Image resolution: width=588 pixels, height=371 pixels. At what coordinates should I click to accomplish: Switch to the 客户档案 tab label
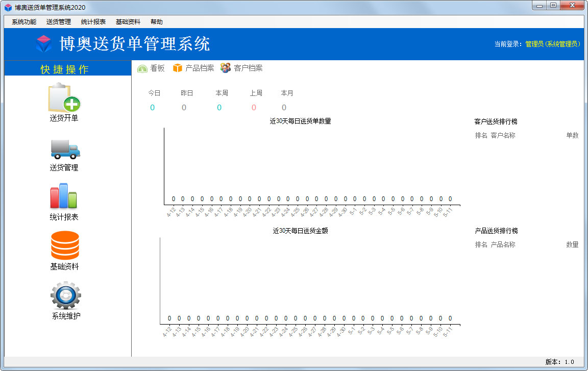point(248,68)
